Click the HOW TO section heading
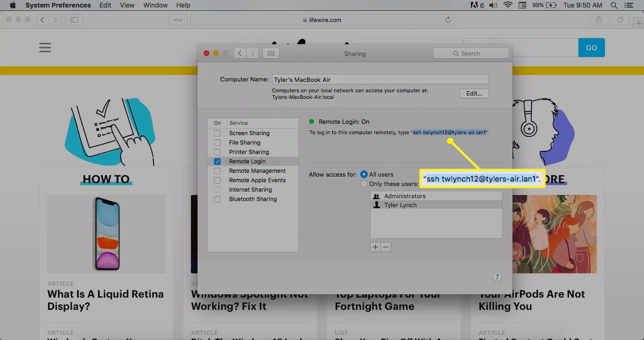 pos(106,179)
